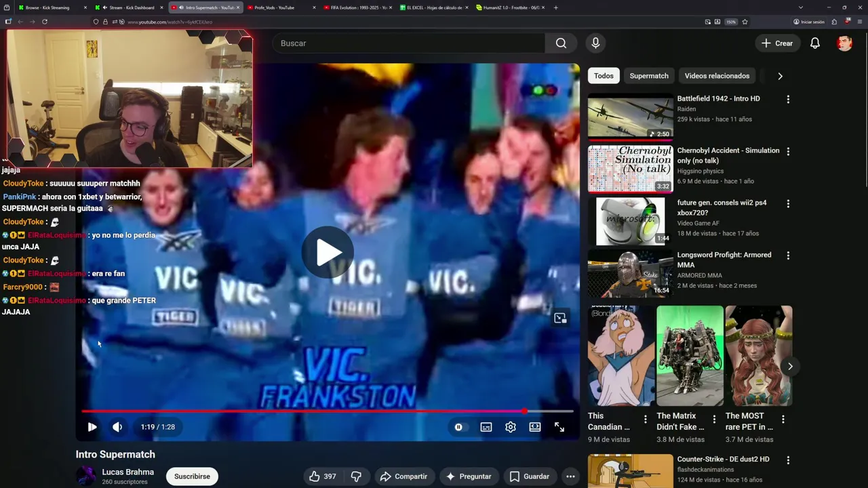Open options for Chernobyl Accident video

788,151
